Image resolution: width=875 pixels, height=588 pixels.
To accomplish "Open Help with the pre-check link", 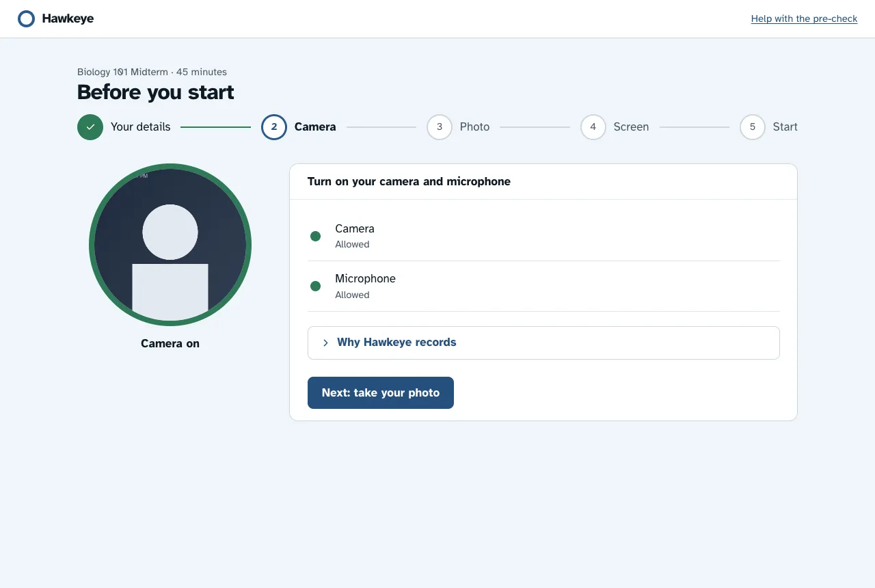I will click(x=804, y=19).
